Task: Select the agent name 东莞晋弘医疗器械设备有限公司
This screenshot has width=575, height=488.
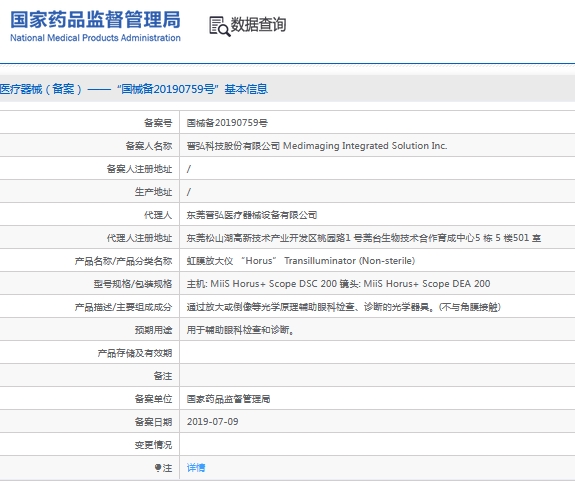Action: 252,215
